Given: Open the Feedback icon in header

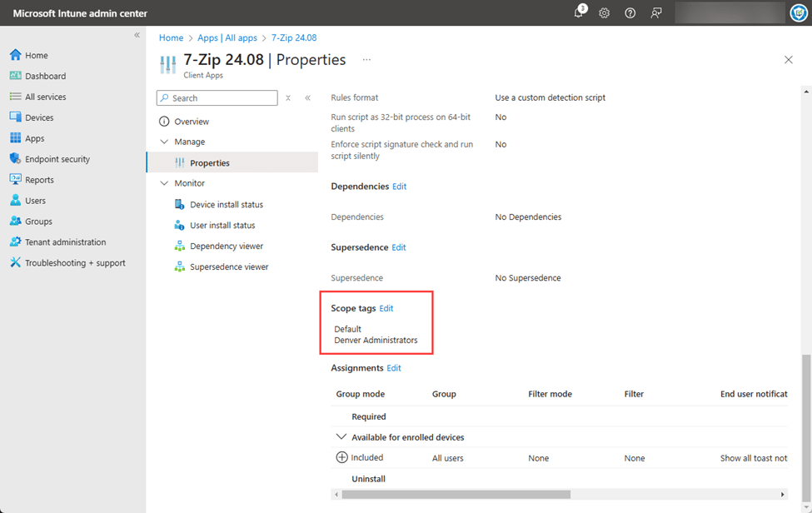Looking at the screenshot, I should click(x=656, y=13).
